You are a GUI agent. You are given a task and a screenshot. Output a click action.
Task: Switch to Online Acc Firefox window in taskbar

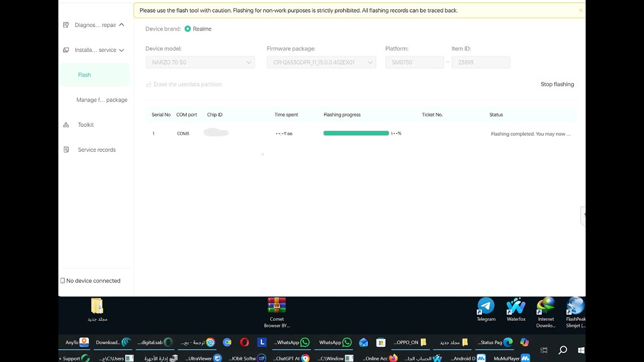(380, 358)
